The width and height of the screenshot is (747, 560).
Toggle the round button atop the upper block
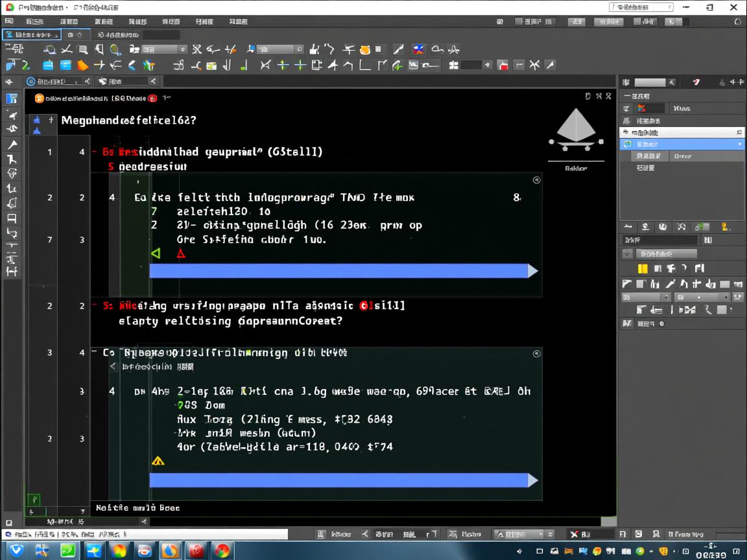(x=536, y=180)
